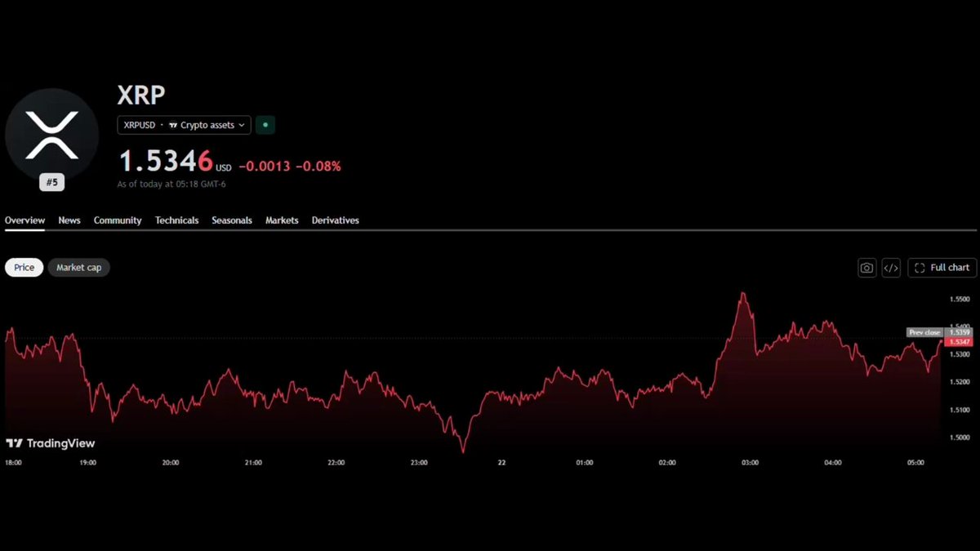This screenshot has width=980, height=551.
Task: Click the Prev close price label
Action: (x=925, y=332)
